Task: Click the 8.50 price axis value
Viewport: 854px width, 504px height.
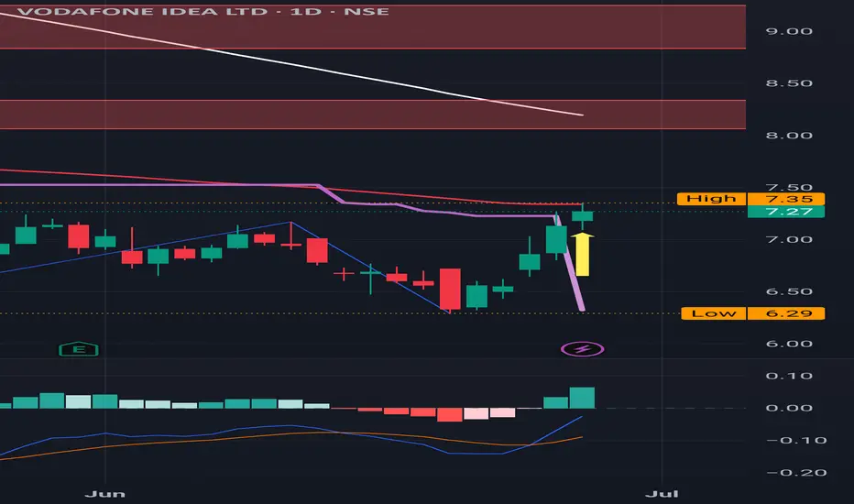Action: (x=789, y=83)
